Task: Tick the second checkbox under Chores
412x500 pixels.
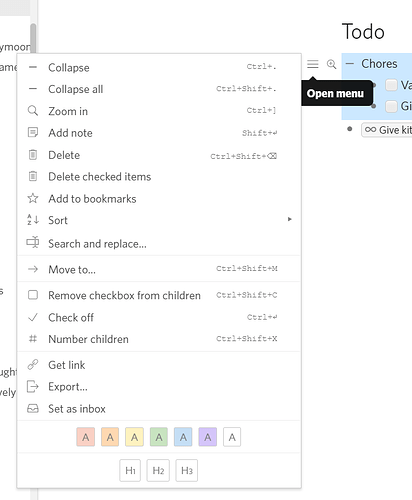Action: click(391, 106)
